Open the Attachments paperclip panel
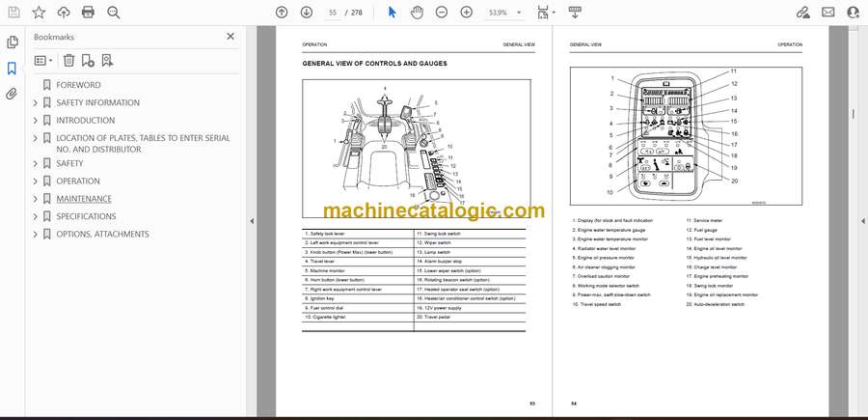 [x=12, y=94]
